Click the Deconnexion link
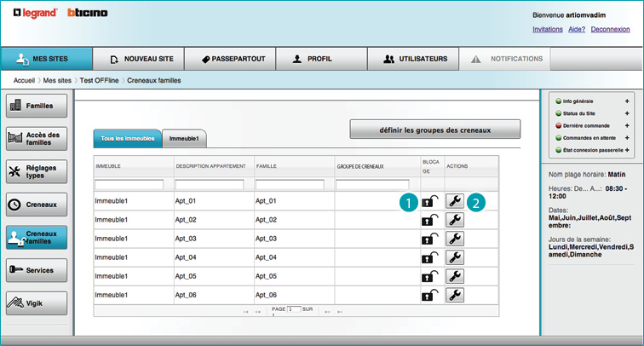 point(611,28)
